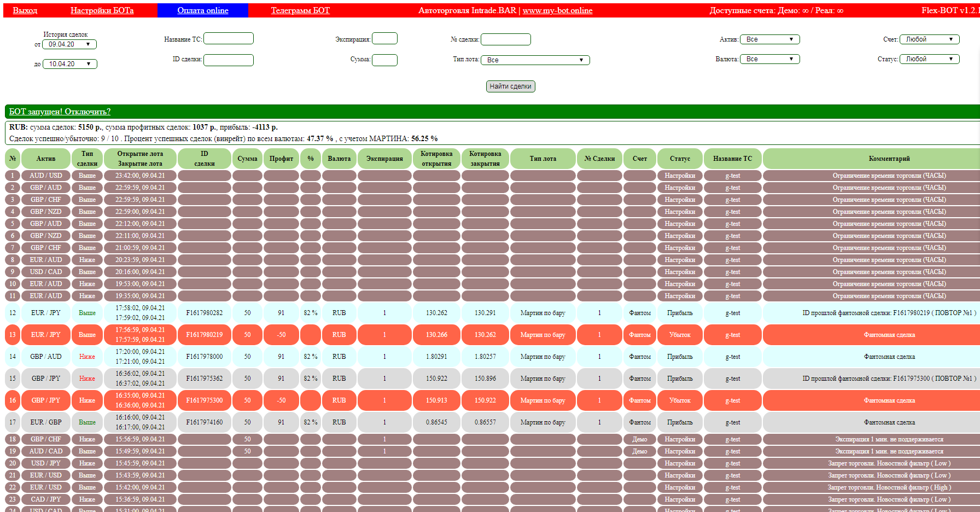Click the Экспирация input field
The height and width of the screenshot is (512, 980).
384,38
